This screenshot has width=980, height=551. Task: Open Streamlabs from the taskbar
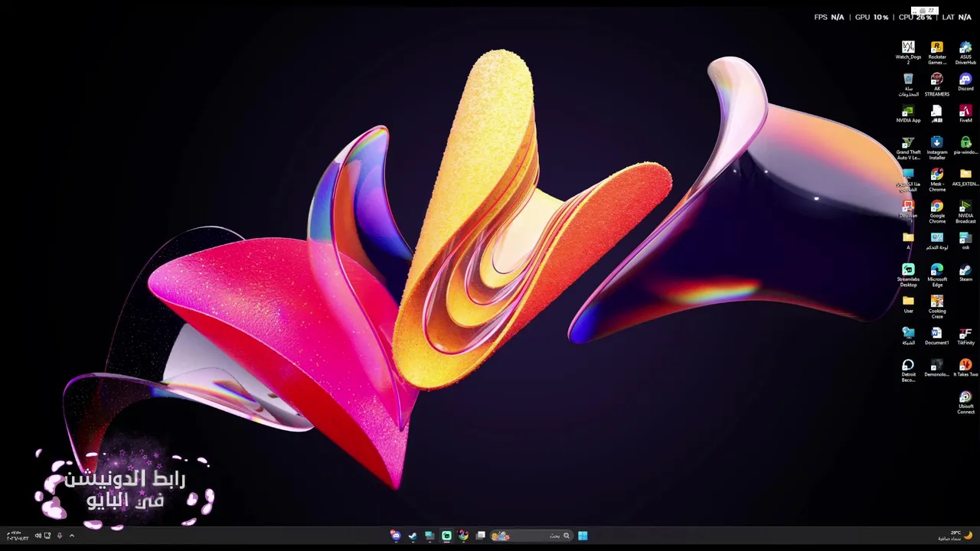(446, 536)
